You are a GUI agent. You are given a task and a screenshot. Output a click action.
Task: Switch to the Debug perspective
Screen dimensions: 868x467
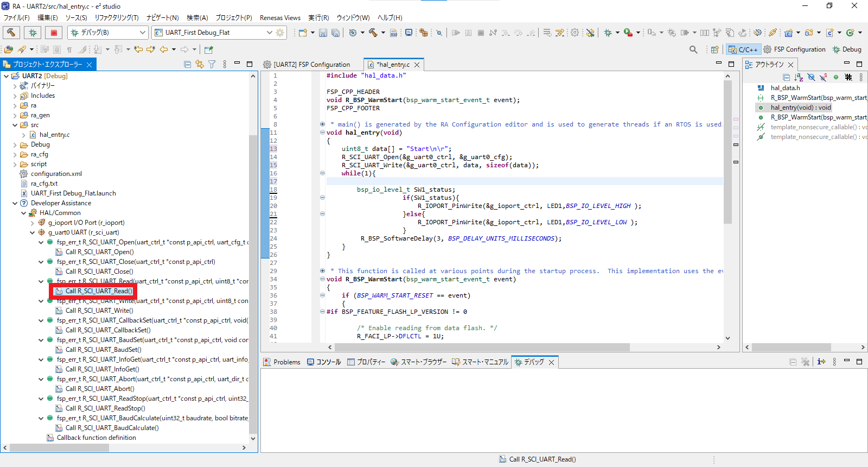847,49
